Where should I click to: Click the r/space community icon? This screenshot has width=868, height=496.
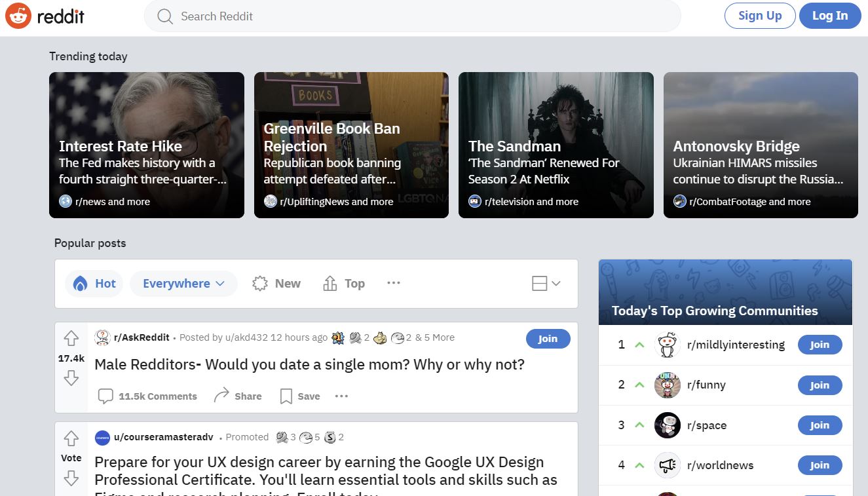tap(668, 425)
